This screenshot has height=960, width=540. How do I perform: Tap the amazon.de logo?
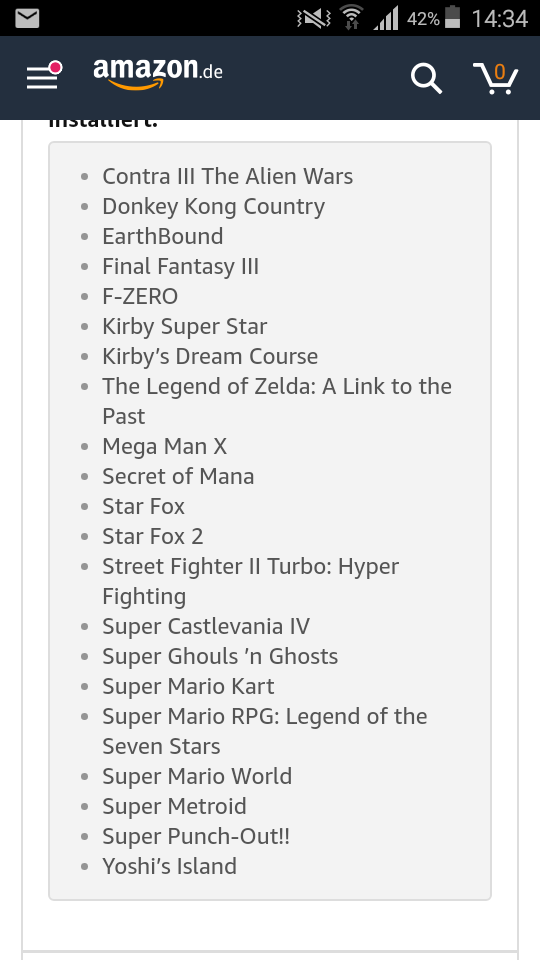pyautogui.click(x=158, y=73)
